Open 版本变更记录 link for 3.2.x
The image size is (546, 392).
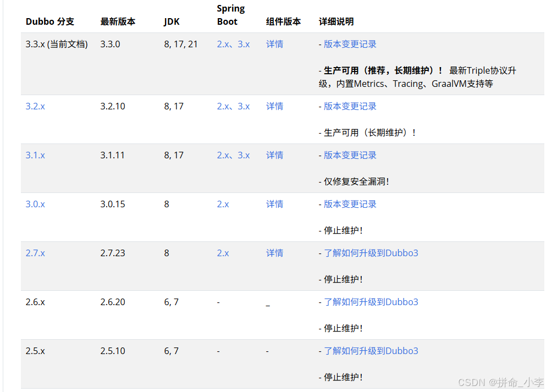(350, 106)
